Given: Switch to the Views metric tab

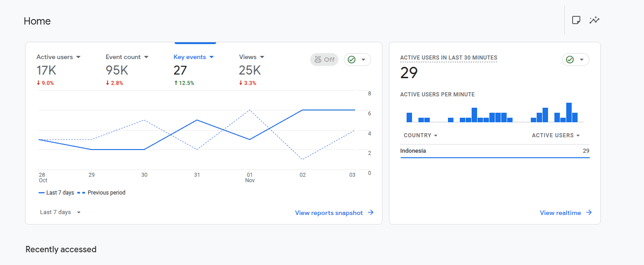Looking at the screenshot, I should pyautogui.click(x=247, y=57).
